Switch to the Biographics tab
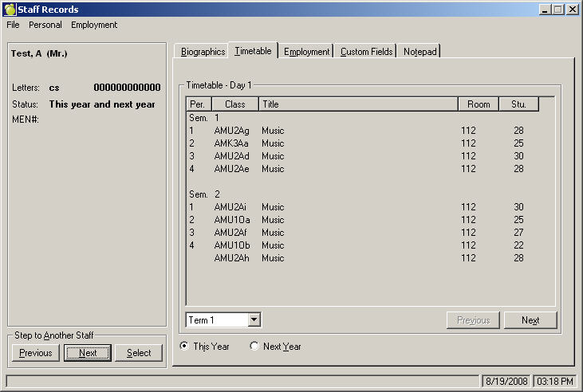Screen dimensions: 583x392 (203, 52)
